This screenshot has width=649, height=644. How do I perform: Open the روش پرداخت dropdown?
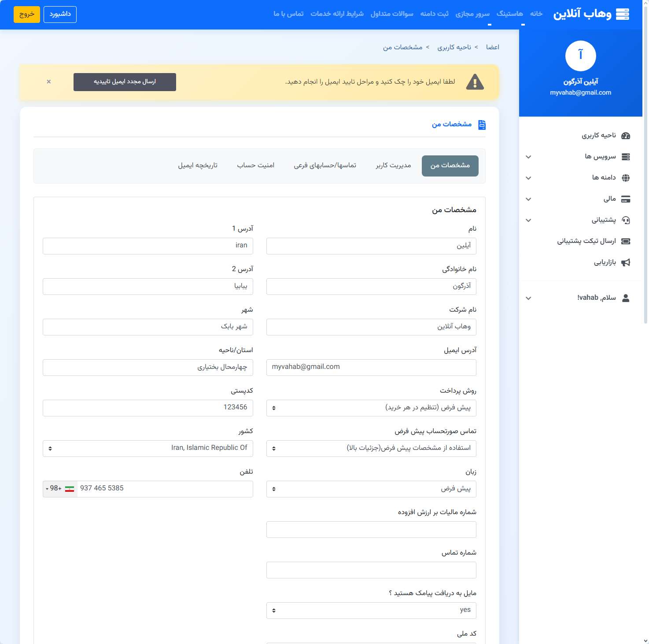tap(371, 408)
